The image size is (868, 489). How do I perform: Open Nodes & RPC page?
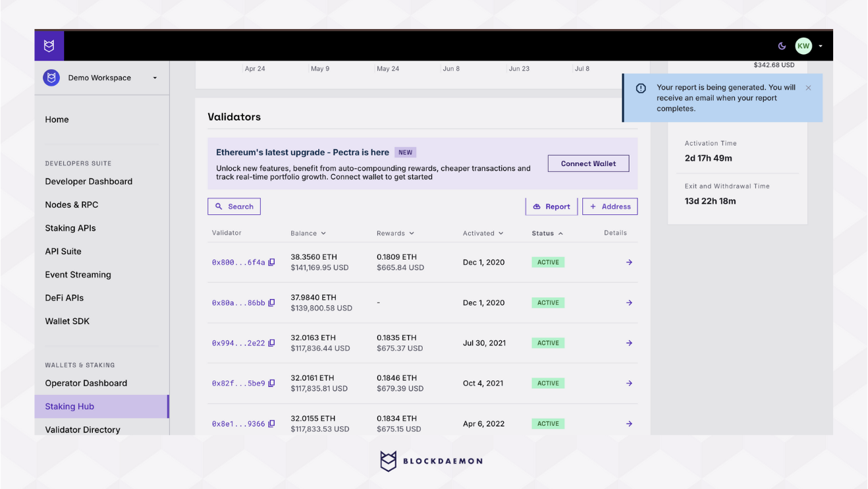(71, 205)
